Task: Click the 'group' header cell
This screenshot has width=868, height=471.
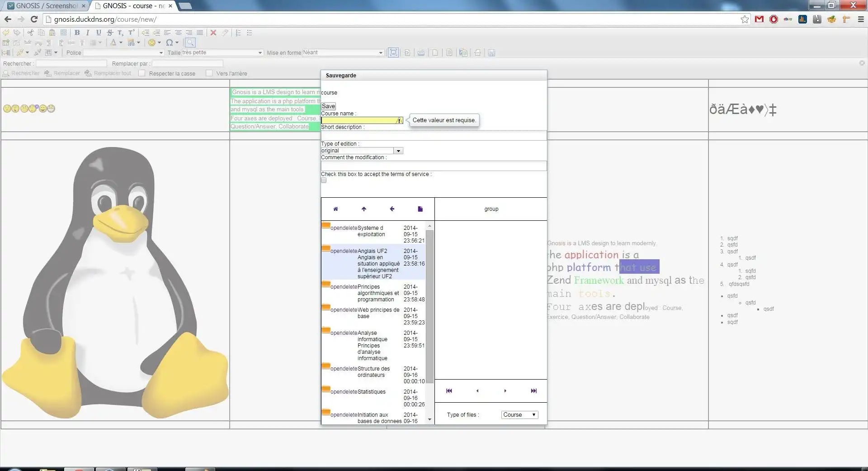Action: click(x=491, y=209)
